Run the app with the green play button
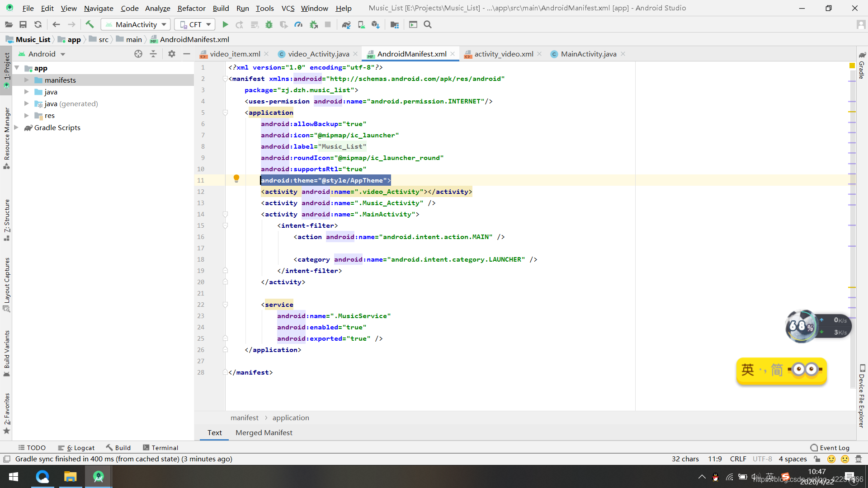The height and width of the screenshot is (488, 868). point(225,24)
